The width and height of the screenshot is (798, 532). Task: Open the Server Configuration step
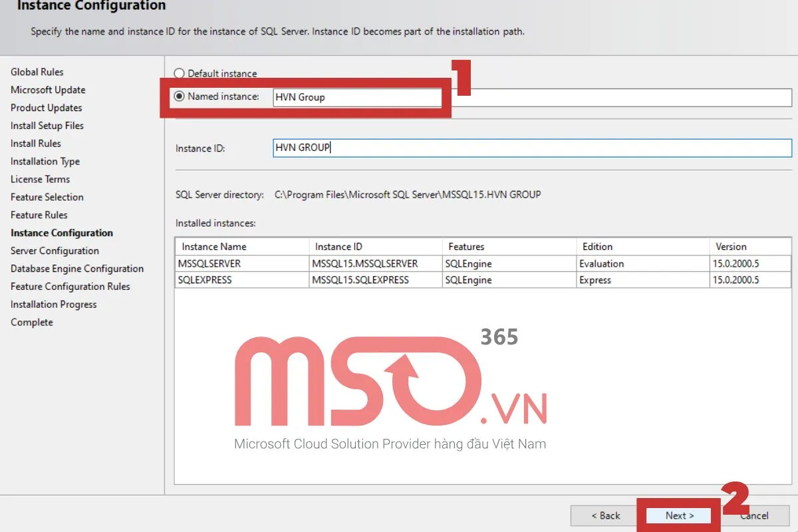point(54,251)
